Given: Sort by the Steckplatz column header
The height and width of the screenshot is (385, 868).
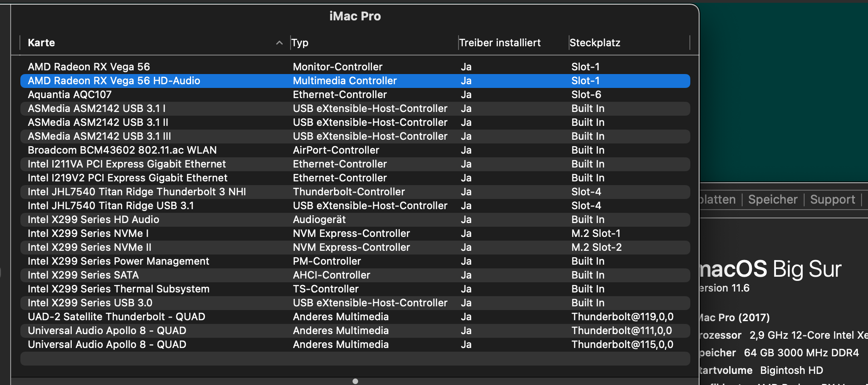Looking at the screenshot, I should click(595, 43).
